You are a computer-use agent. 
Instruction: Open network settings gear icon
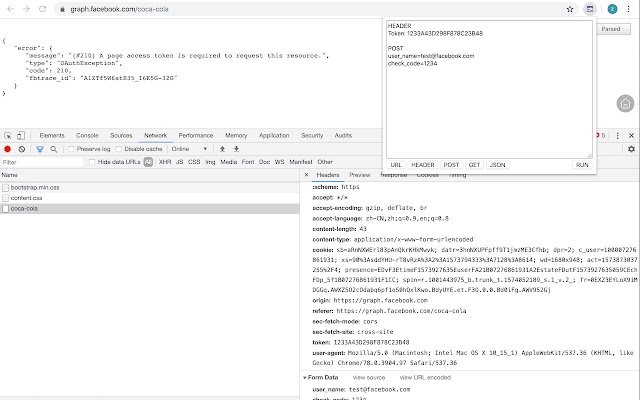coord(631,149)
